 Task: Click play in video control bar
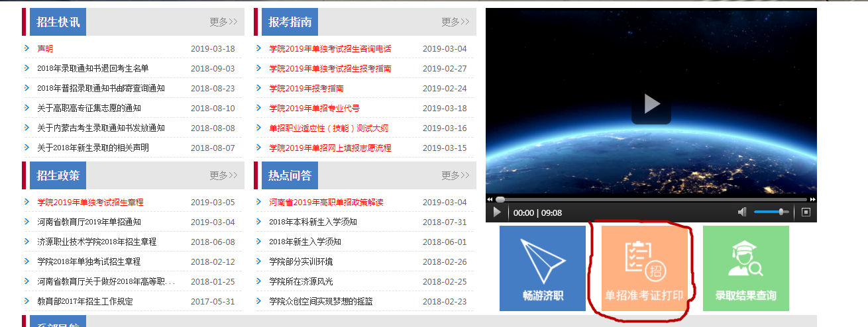498,212
